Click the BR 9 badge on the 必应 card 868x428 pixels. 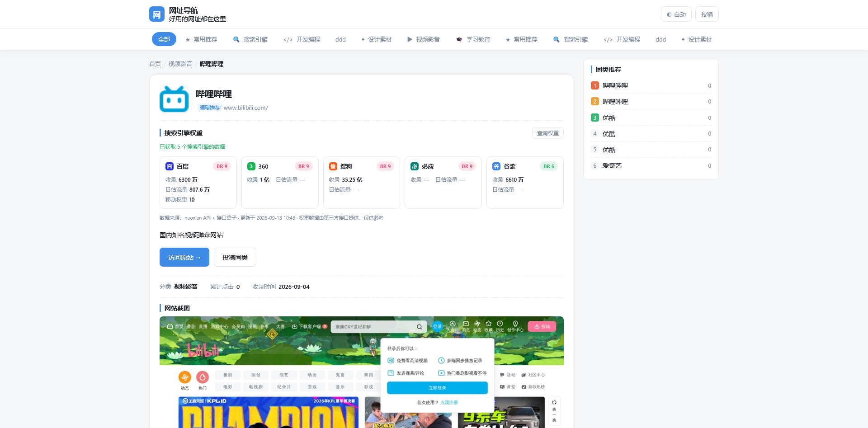point(467,166)
